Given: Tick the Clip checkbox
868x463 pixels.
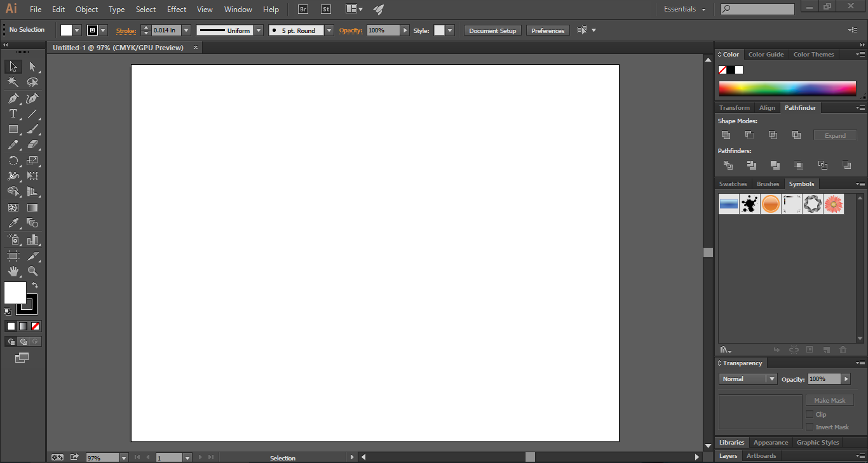Looking at the screenshot, I should tap(810, 414).
